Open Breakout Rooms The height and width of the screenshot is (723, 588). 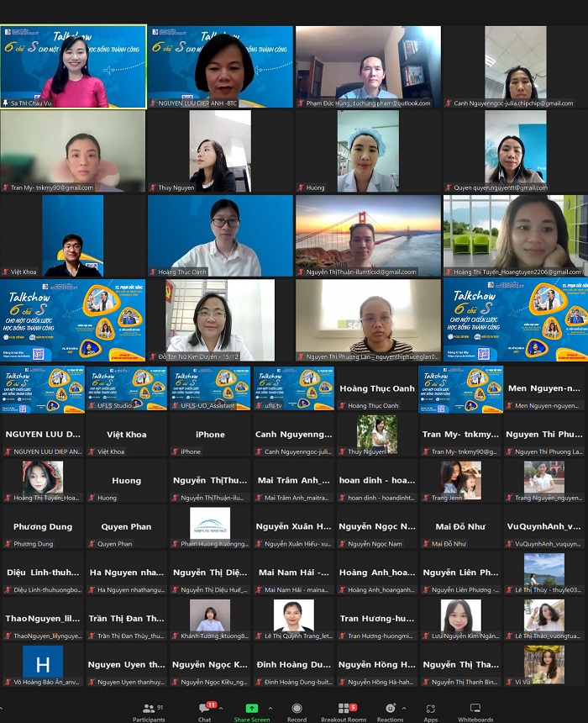(x=344, y=711)
